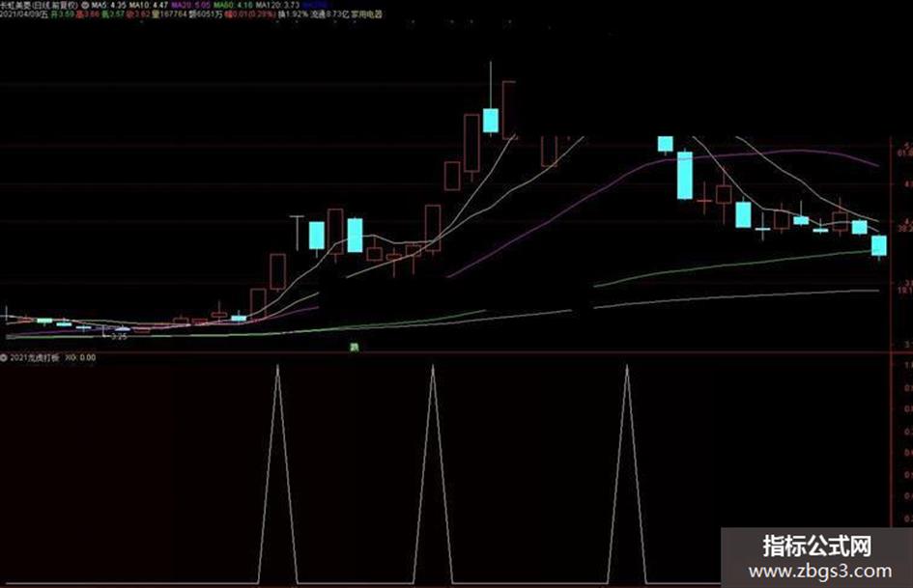Select the first signal spike in sub-chart
This screenshot has height=588, width=913.
point(277,474)
